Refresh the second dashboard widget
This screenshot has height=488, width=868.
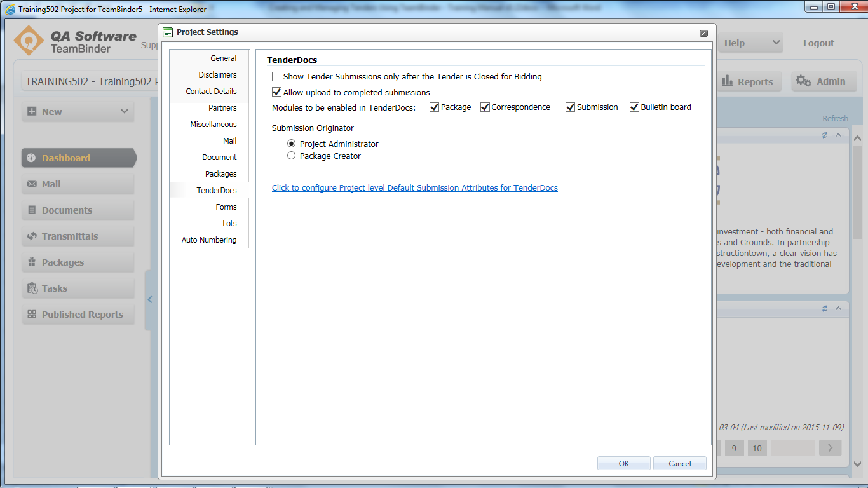[x=825, y=308]
